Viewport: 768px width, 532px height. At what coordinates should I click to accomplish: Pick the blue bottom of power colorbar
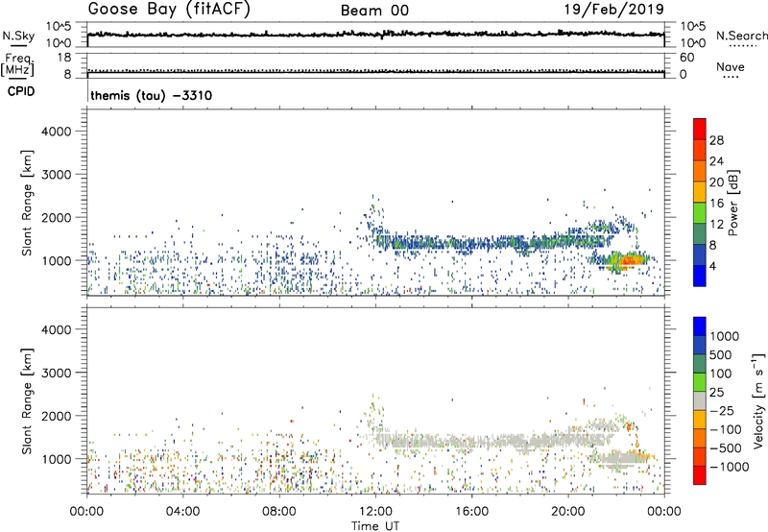tap(700, 276)
